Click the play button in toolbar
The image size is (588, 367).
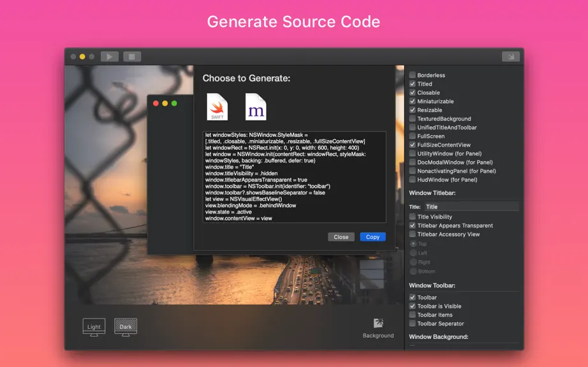(110, 57)
